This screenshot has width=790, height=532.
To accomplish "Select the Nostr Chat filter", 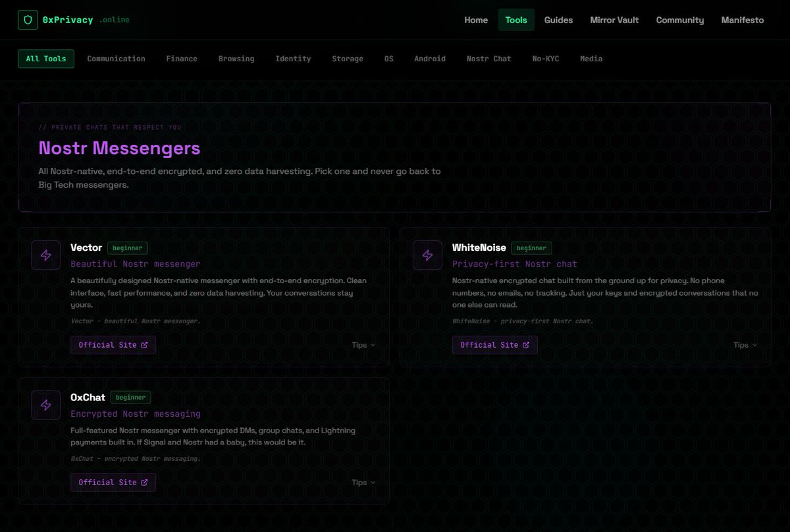I will tap(488, 59).
